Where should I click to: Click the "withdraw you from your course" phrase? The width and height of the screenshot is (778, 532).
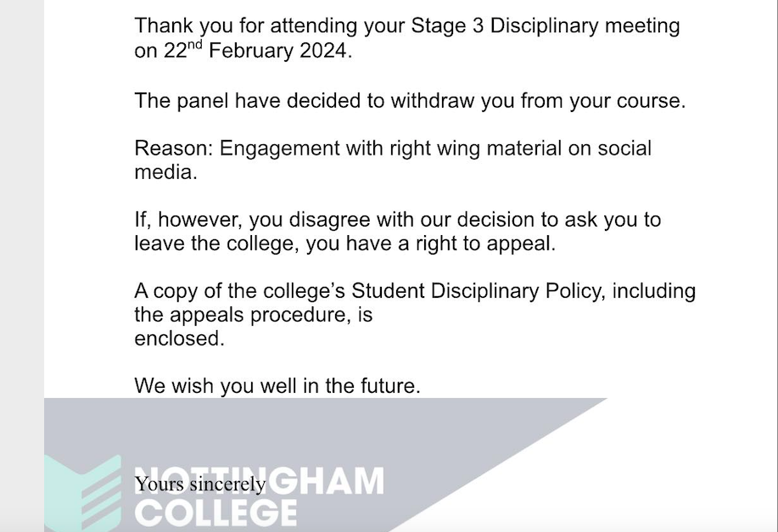538,101
